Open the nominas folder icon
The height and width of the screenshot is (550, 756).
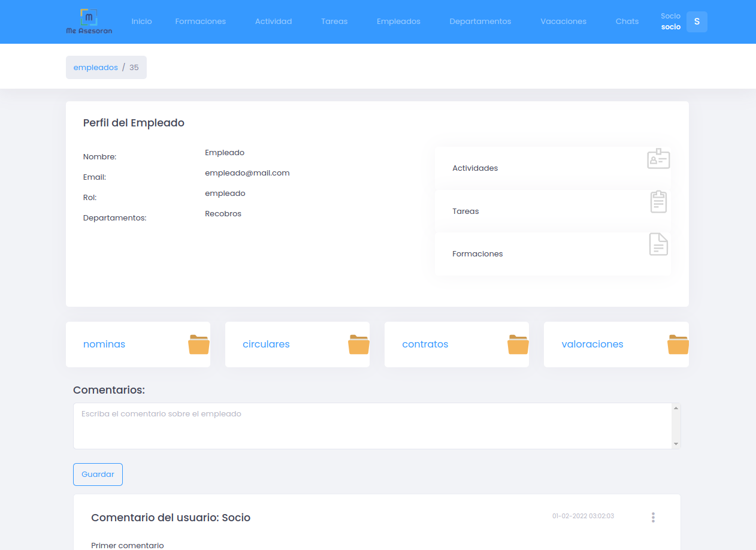pyautogui.click(x=198, y=344)
